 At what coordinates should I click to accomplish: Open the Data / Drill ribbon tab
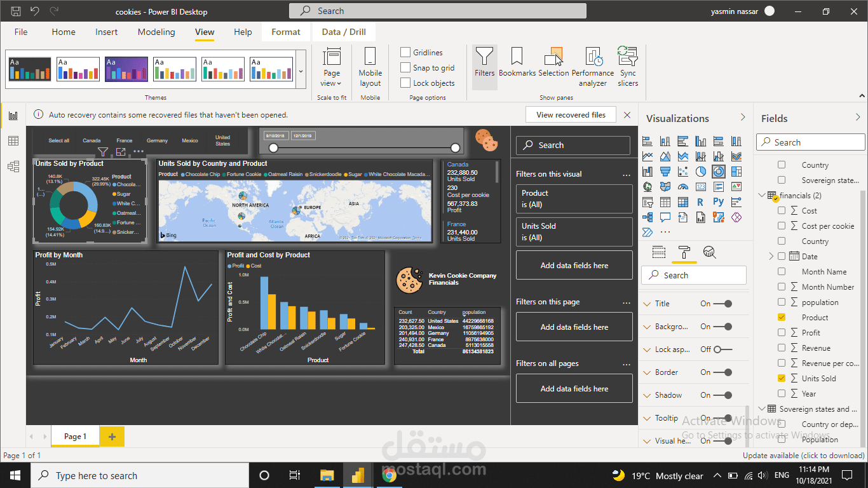(344, 32)
